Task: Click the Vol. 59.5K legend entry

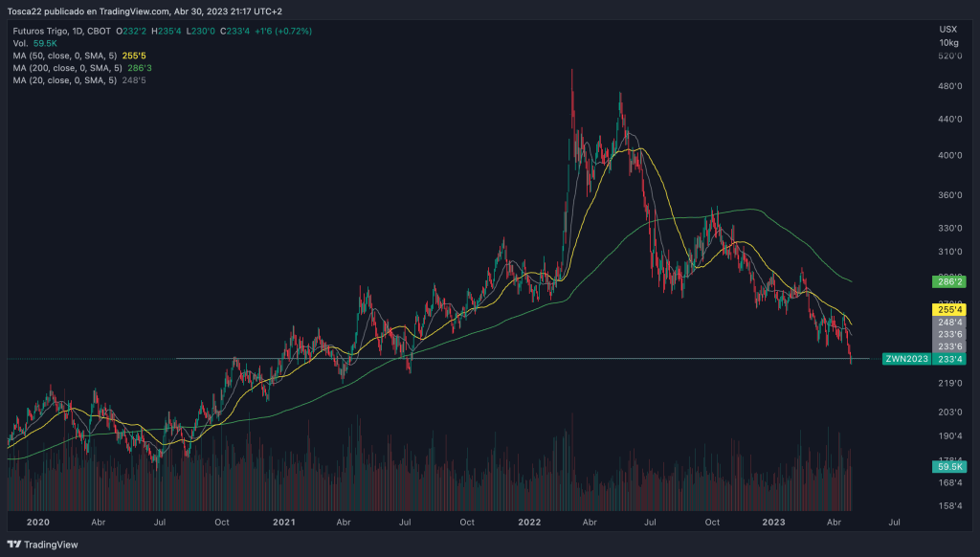Action: click(x=33, y=43)
